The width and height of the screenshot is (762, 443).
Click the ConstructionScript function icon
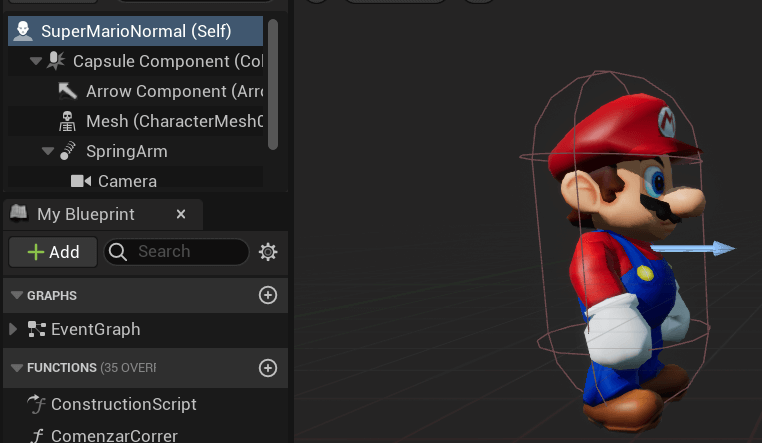coord(36,404)
